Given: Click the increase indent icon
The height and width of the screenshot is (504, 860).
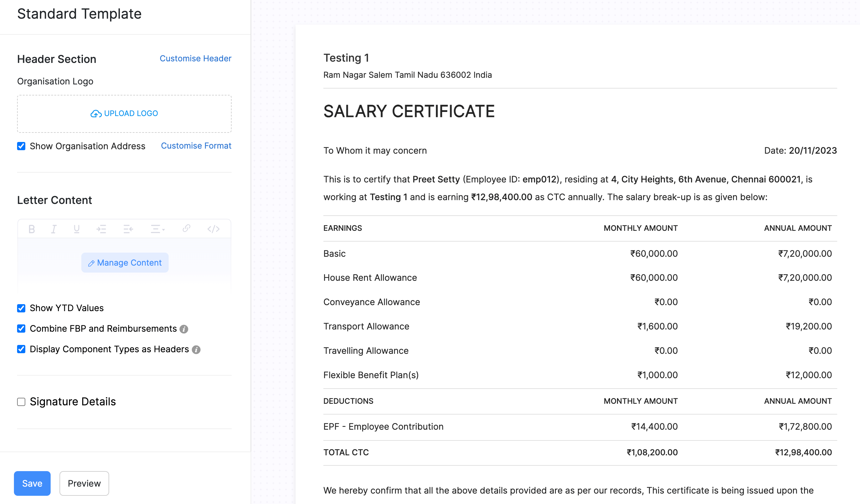Looking at the screenshot, I should click(101, 229).
